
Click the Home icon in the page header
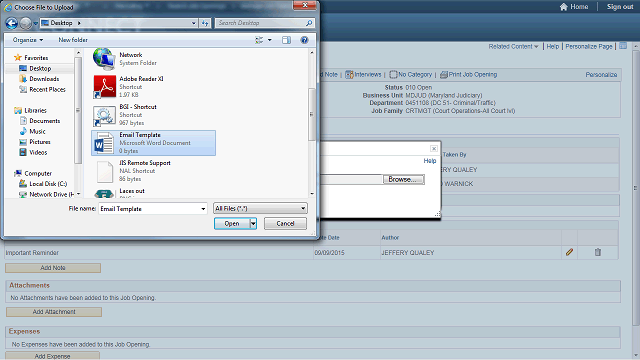[x=564, y=7]
